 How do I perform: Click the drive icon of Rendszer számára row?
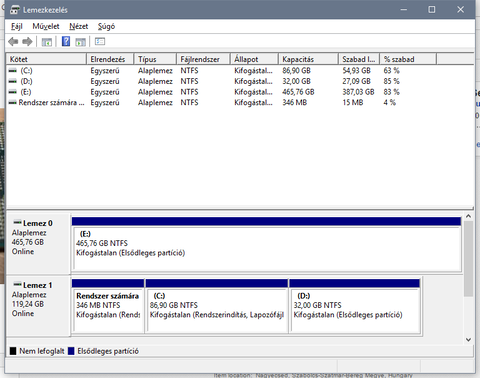(13, 103)
